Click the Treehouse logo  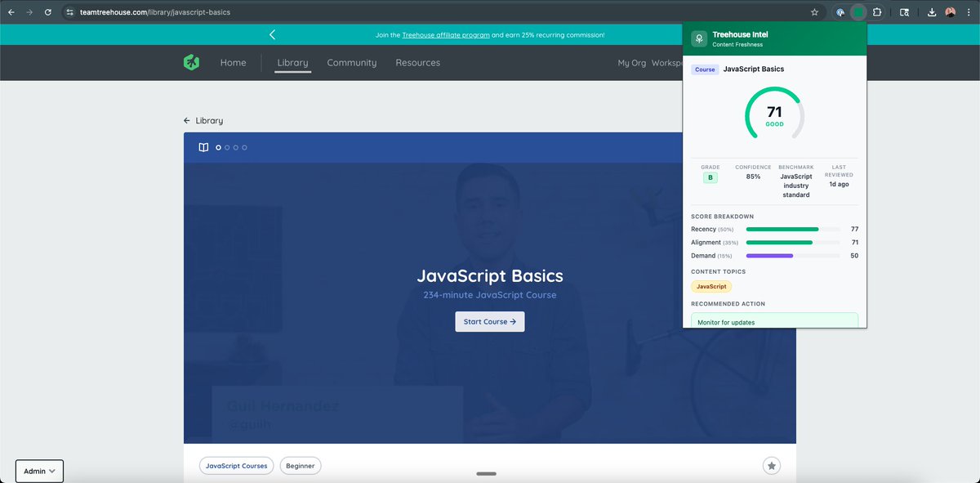tap(191, 63)
